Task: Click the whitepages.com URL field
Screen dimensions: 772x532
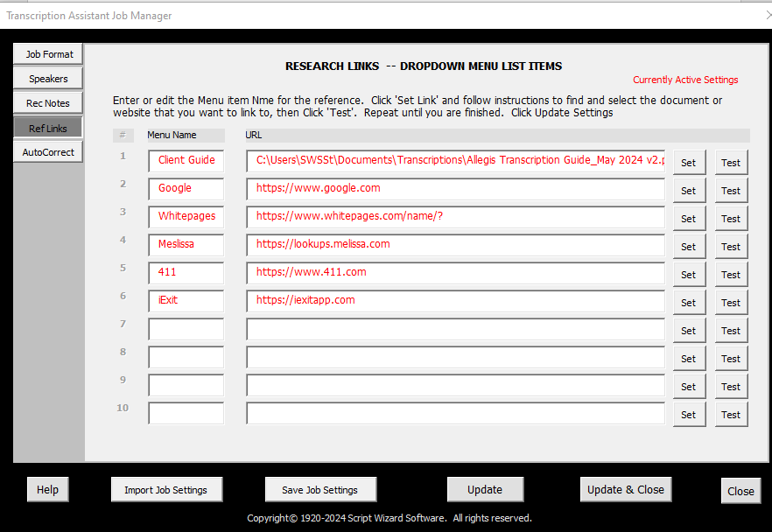Action: [x=455, y=217]
